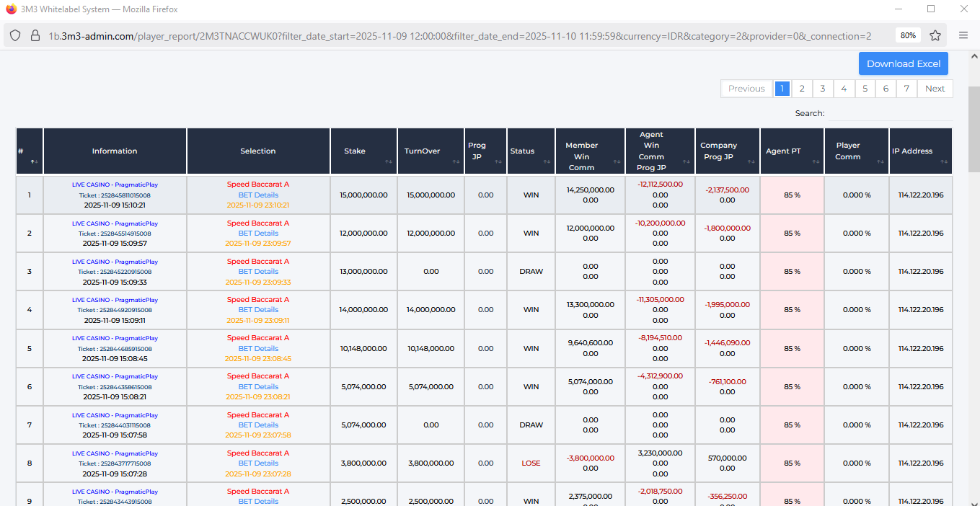Sort table by Company Prog JP column
Image resolution: width=980 pixels, height=506 pixels.
point(752,161)
